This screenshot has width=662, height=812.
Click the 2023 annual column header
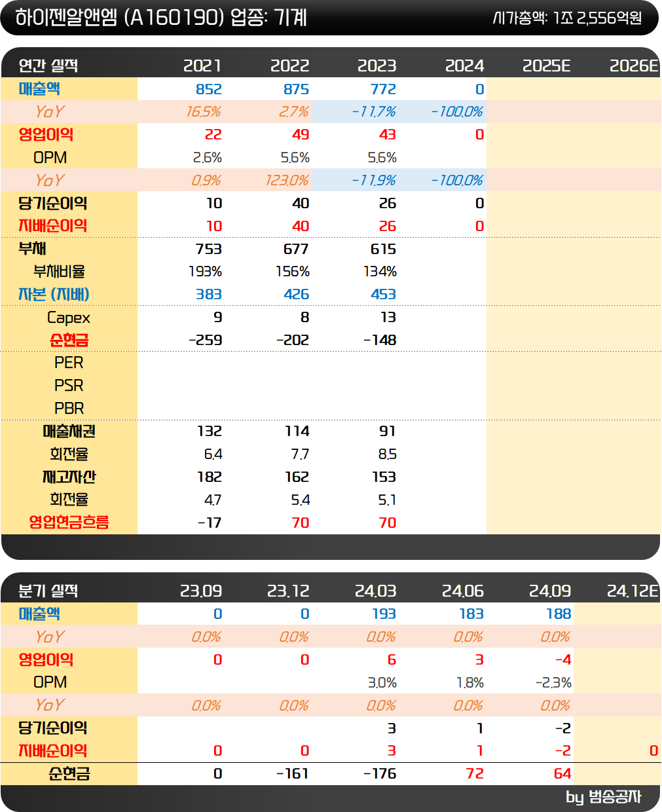377,65
